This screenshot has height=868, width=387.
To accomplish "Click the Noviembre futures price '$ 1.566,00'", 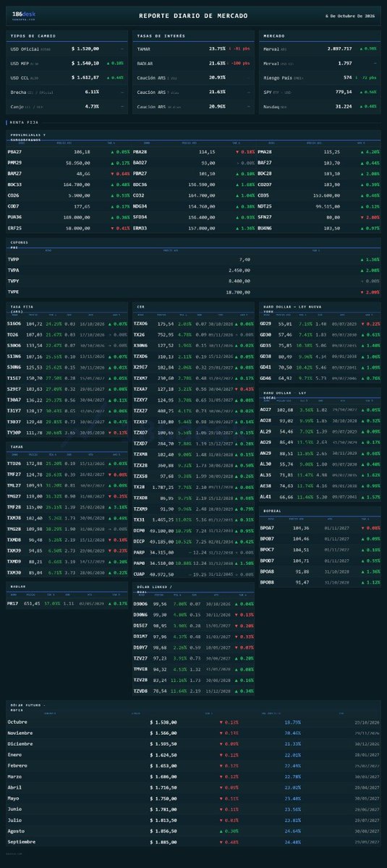I will (163, 733).
